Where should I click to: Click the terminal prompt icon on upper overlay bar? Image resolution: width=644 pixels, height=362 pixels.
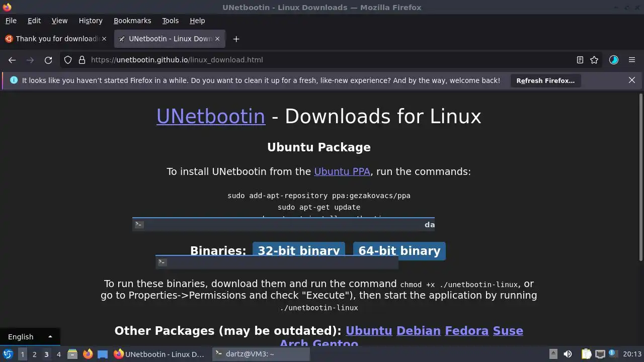click(139, 224)
